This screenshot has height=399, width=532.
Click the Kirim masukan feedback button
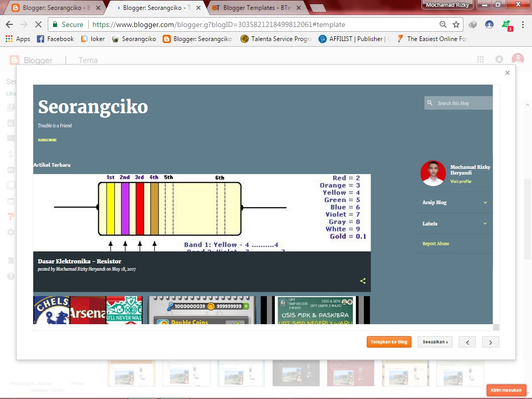point(506,390)
